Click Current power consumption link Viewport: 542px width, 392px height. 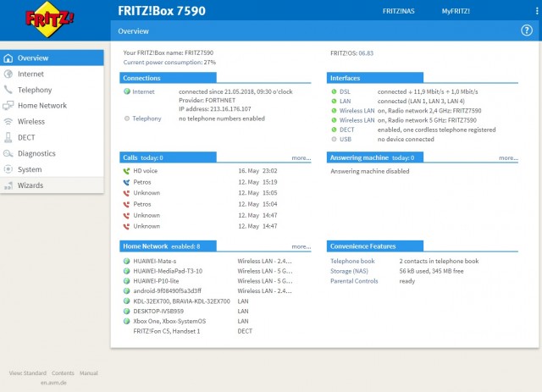(163, 62)
